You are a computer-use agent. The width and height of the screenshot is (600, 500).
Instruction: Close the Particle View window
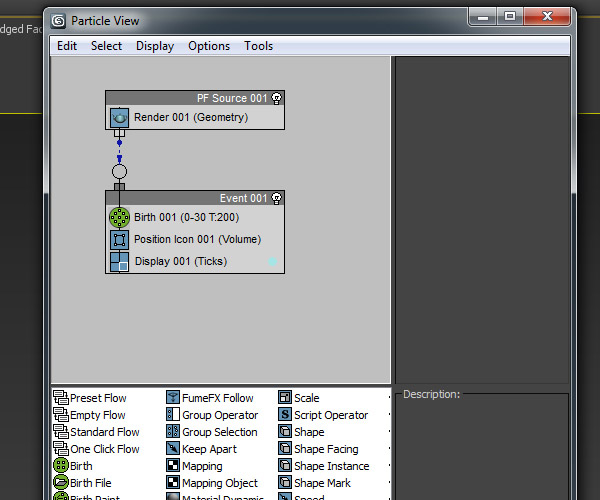click(x=547, y=17)
